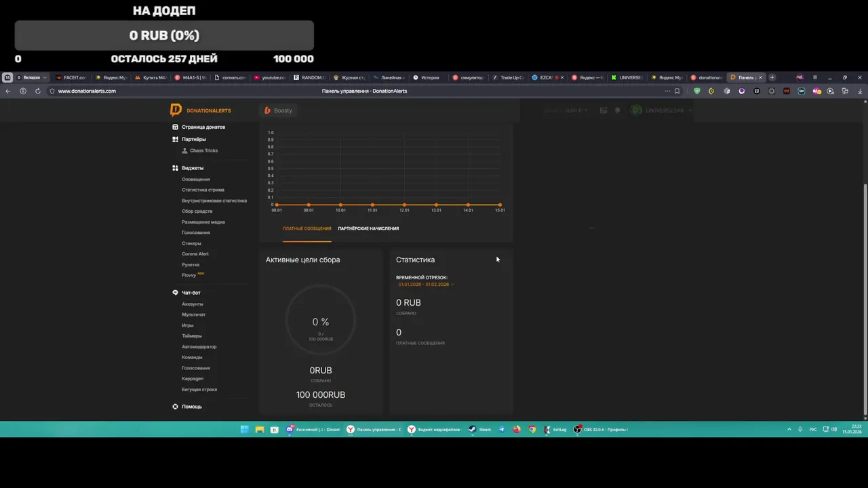Open the browser hamburger menu
The image size is (868, 488).
[x=814, y=77]
